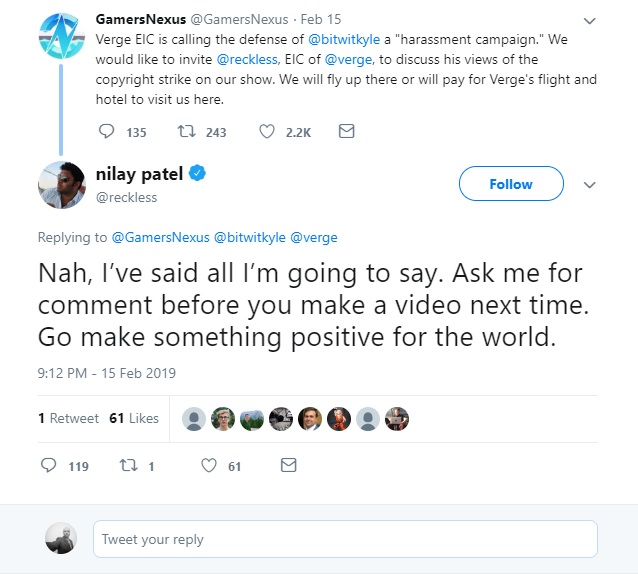The image size is (638, 574).
Task: Retweet nilay patel's reply
Action: click(x=129, y=465)
